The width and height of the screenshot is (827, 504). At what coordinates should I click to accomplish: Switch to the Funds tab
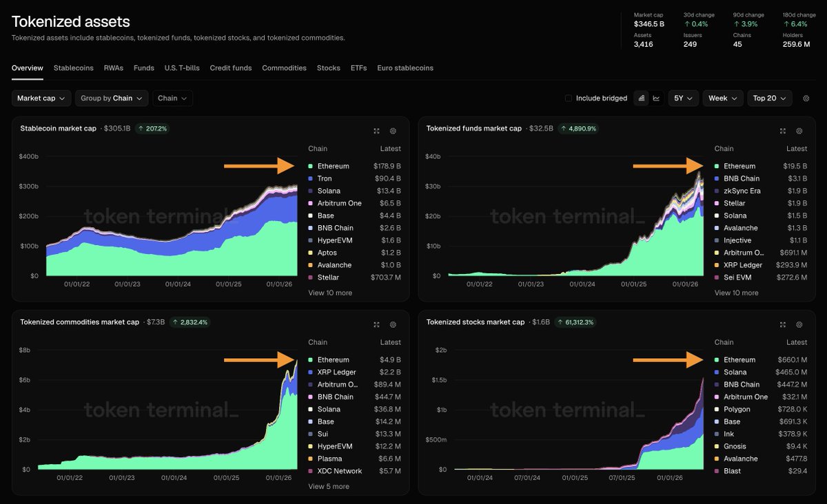pyautogui.click(x=144, y=68)
